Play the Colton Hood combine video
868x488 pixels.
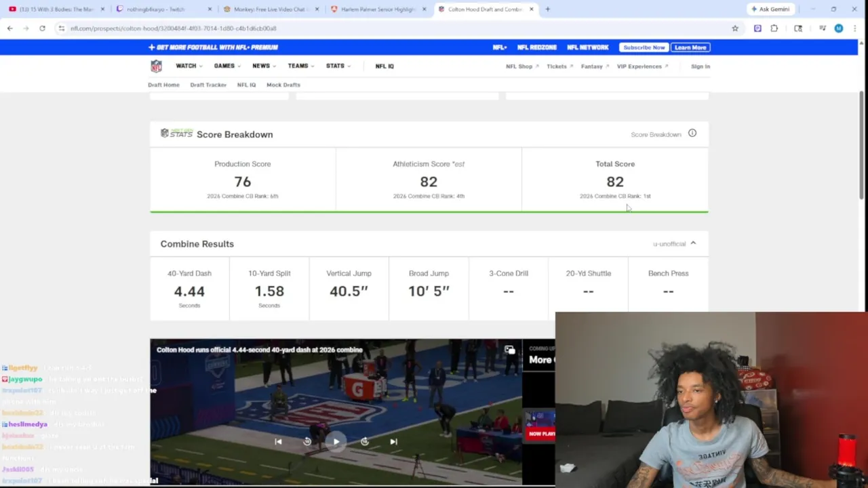tap(336, 442)
